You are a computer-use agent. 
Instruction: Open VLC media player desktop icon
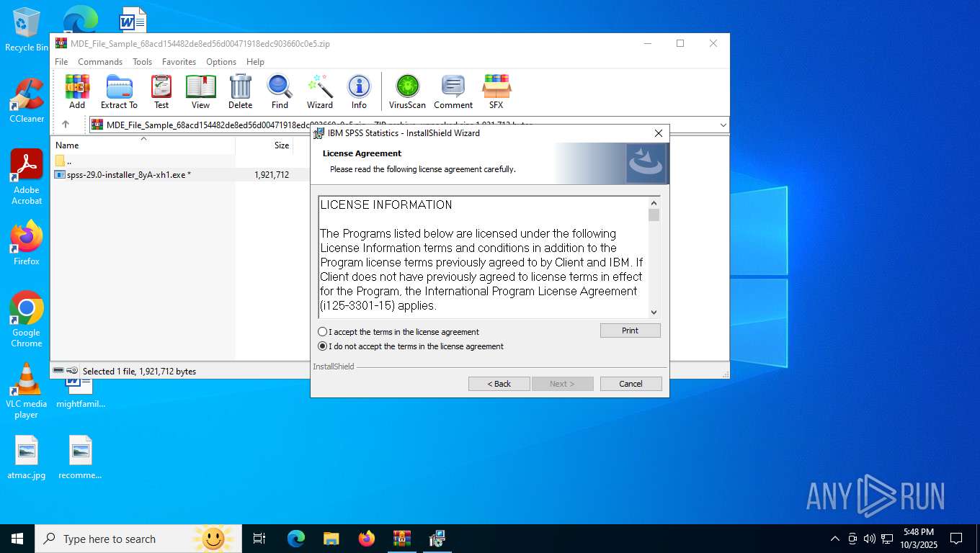click(x=27, y=391)
